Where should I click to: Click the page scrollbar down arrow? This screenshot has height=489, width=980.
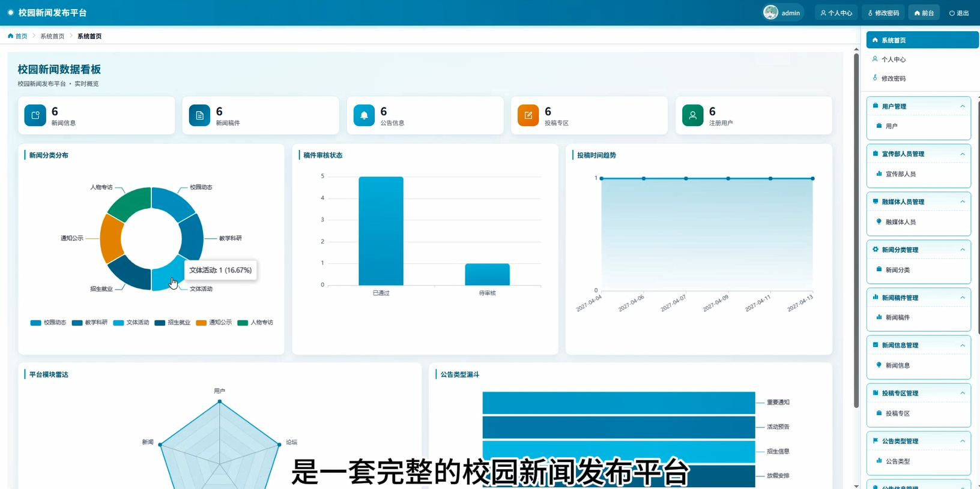tap(856, 485)
